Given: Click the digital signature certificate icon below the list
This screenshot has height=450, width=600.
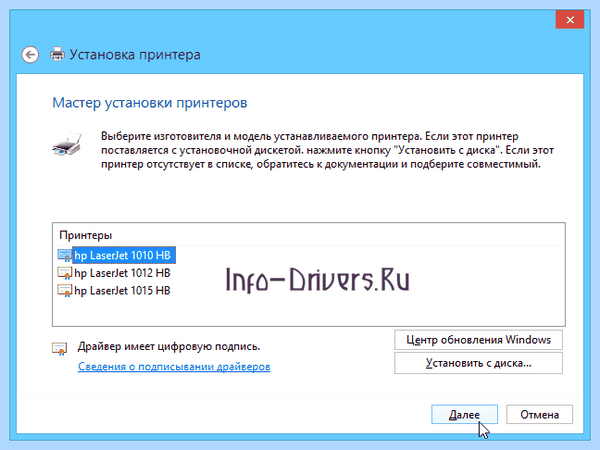Looking at the screenshot, I should pyautogui.click(x=59, y=349).
